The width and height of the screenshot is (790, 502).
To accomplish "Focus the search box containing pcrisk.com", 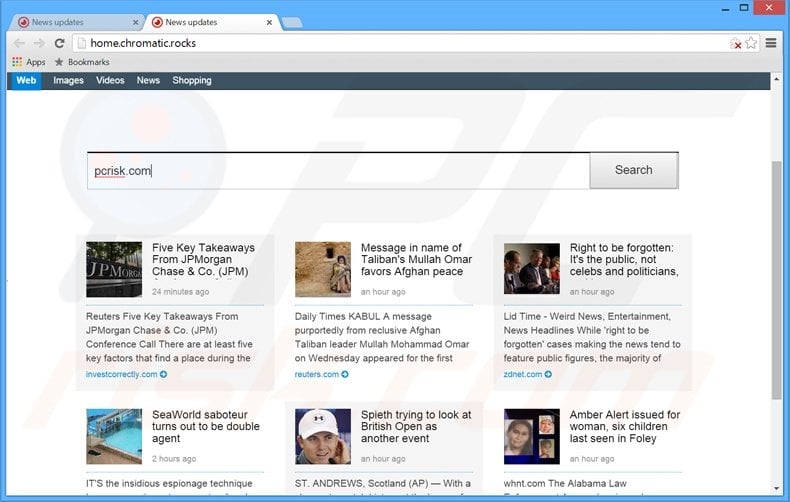I will 339,171.
